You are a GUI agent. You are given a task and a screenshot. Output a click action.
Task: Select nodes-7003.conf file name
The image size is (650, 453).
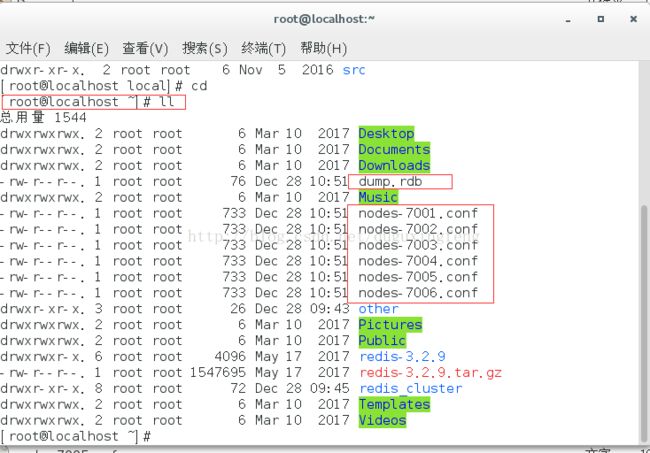click(x=418, y=245)
